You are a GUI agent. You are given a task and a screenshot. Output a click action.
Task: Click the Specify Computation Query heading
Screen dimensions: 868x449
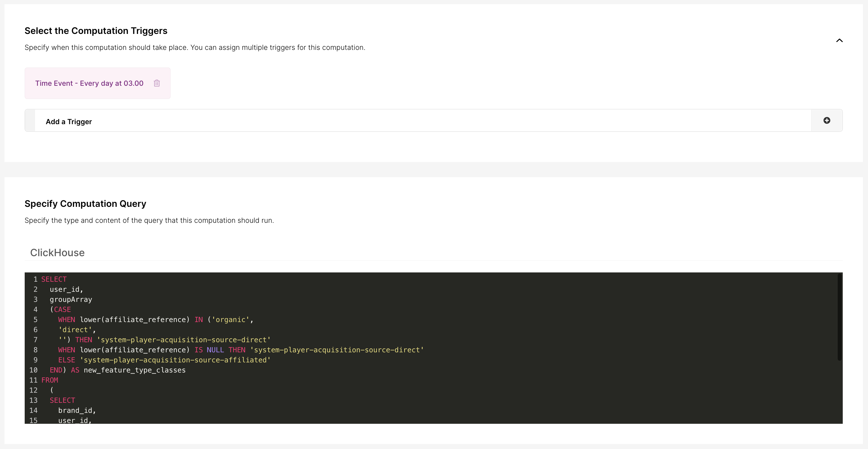tap(85, 204)
